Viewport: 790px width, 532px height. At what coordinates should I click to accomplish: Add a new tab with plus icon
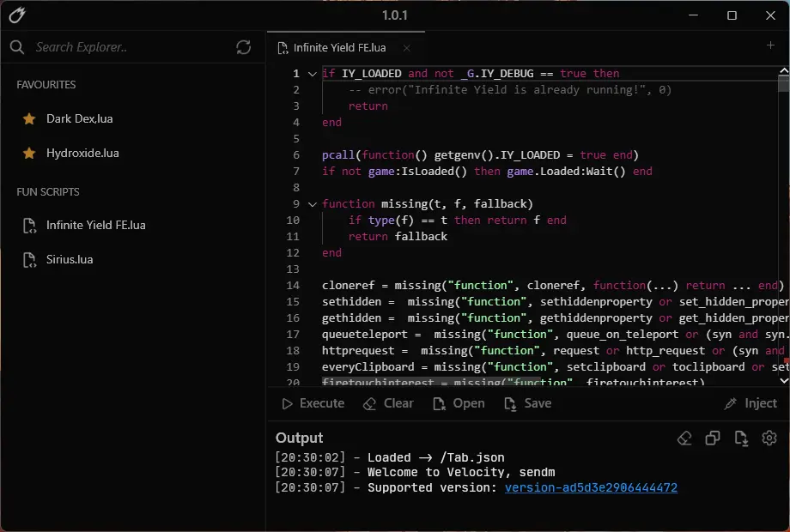pyautogui.click(x=770, y=45)
